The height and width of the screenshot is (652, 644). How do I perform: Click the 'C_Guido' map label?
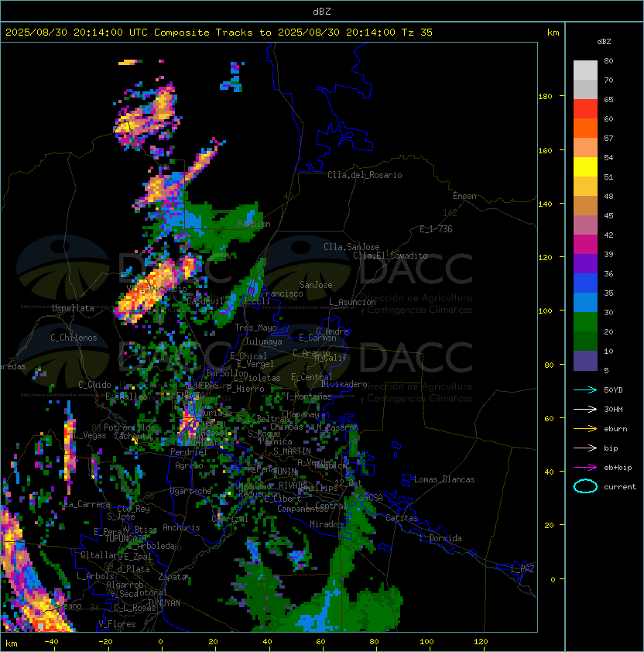click(94, 385)
